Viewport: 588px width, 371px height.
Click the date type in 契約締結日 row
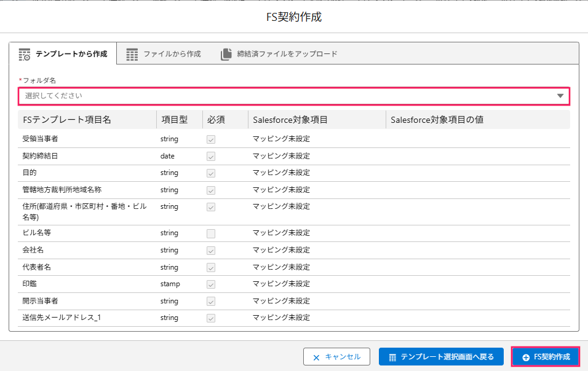[x=167, y=156]
